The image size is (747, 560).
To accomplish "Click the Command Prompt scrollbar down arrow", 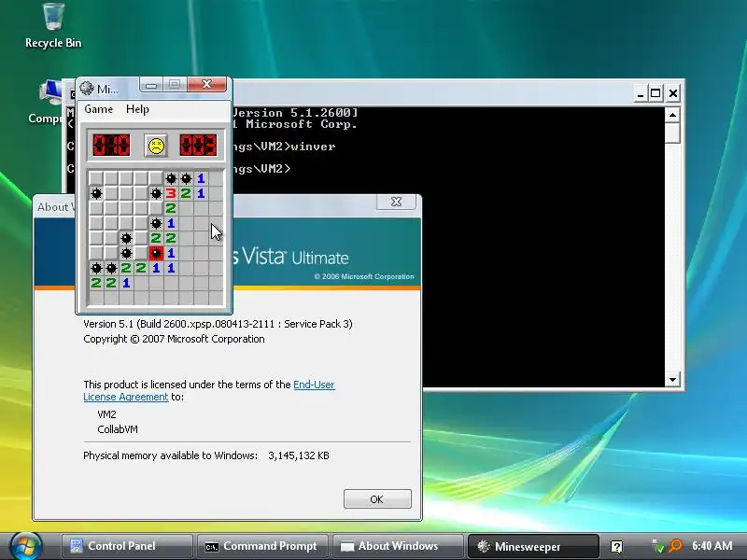I will (x=672, y=380).
